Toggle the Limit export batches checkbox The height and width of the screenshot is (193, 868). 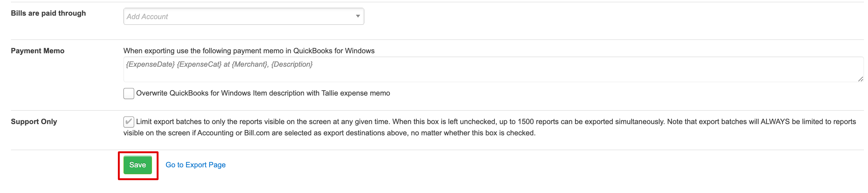tap(129, 122)
